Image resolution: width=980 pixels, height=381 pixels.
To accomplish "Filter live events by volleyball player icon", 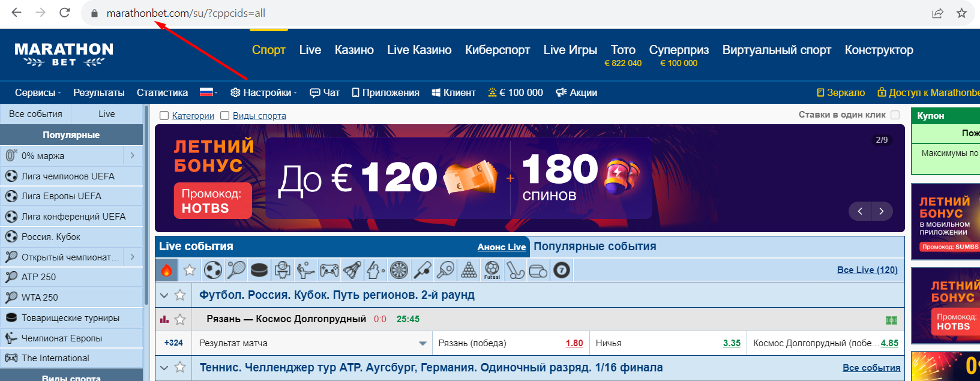I will click(306, 270).
